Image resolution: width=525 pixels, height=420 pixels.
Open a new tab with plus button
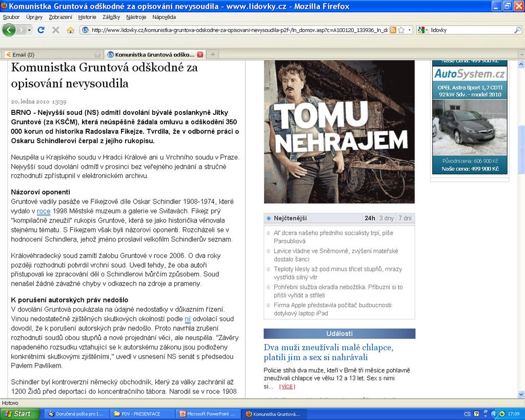tap(213, 54)
